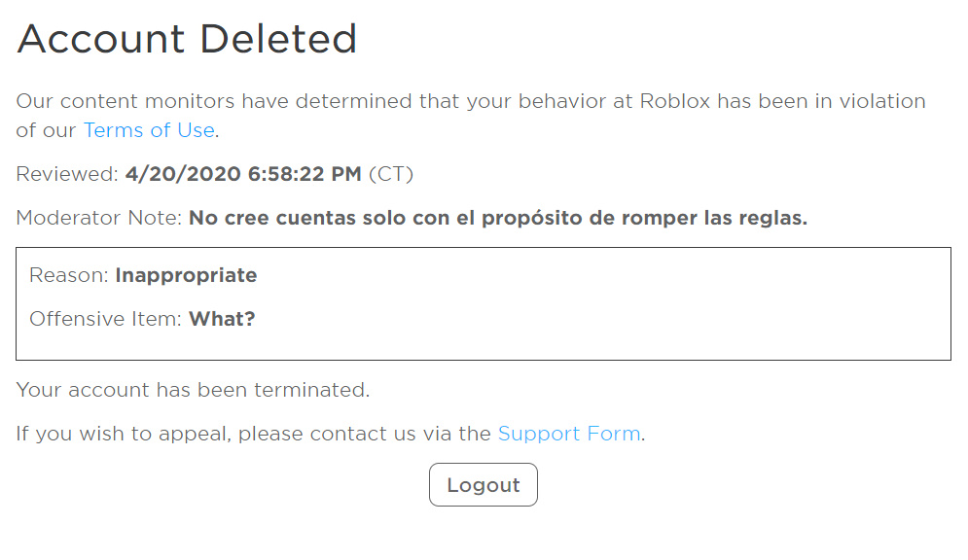Click the 'Reviewed:' label
This screenshot has width=968, height=560.
coord(67,175)
